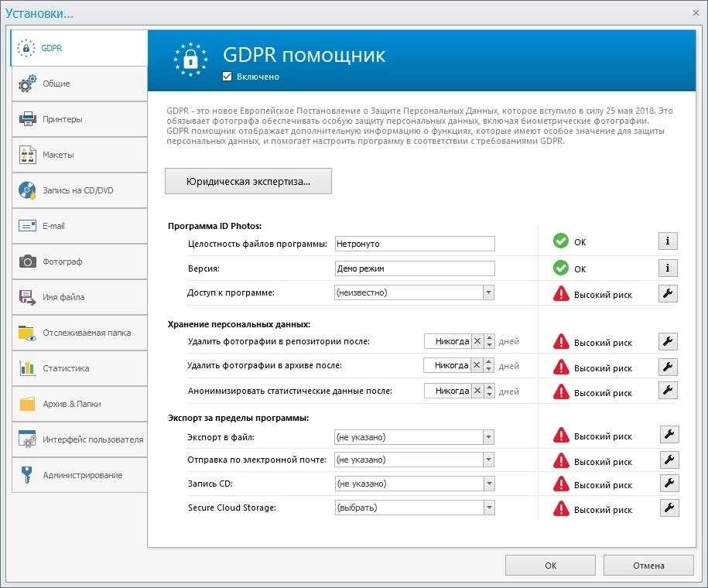Click the days stepper for archive deletion
708x588 pixels.
click(x=488, y=365)
